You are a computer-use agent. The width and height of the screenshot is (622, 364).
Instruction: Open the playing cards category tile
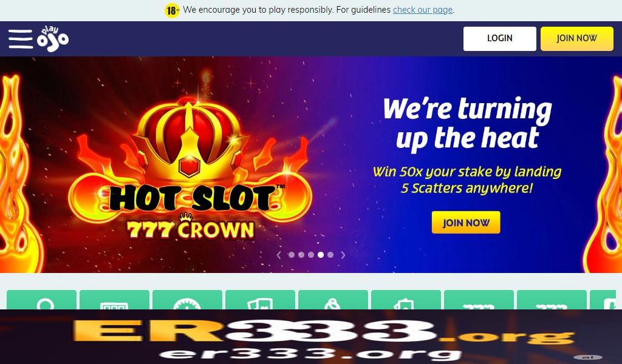[260, 300]
